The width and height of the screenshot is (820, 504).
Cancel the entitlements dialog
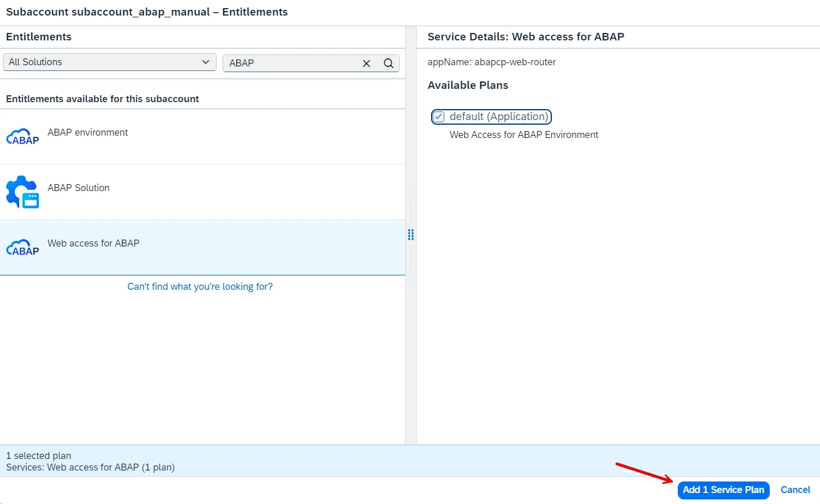[795, 490]
